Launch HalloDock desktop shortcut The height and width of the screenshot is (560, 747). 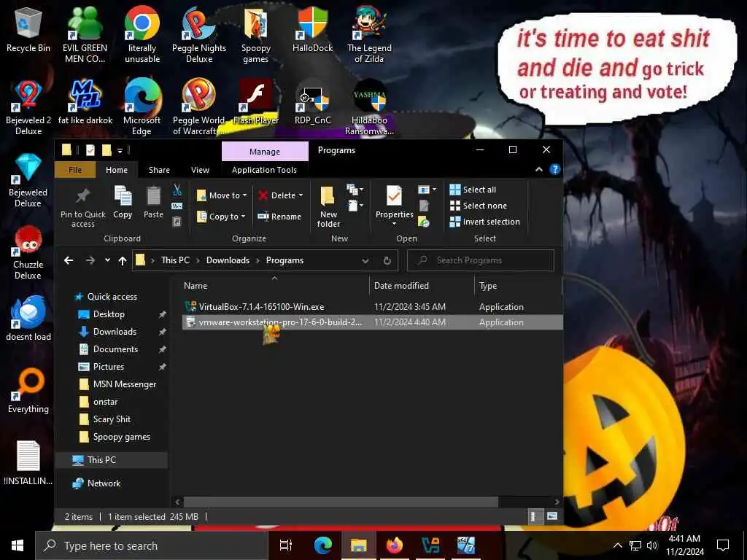pos(312,29)
